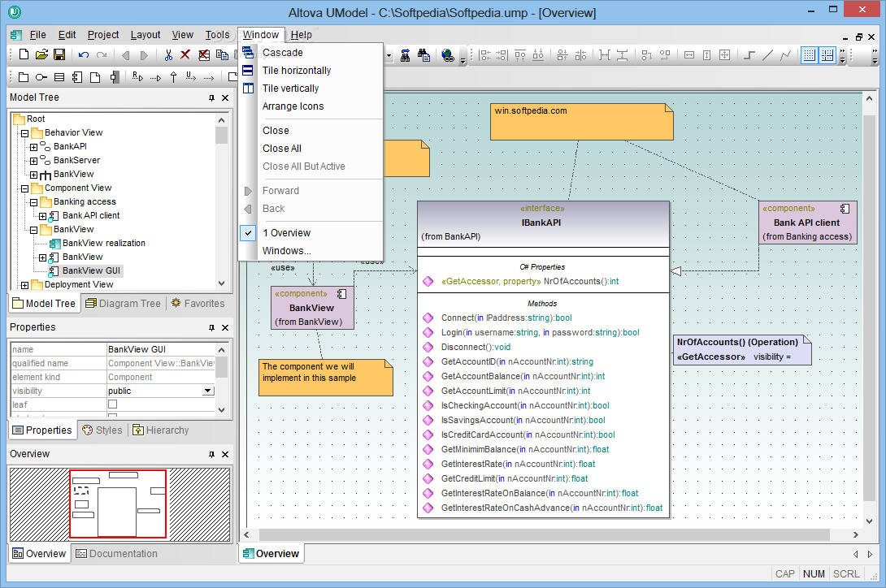The width and height of the screenshot is (886, 588).
Task: Open the Hierarchy tab
Action: pos(161,430)
